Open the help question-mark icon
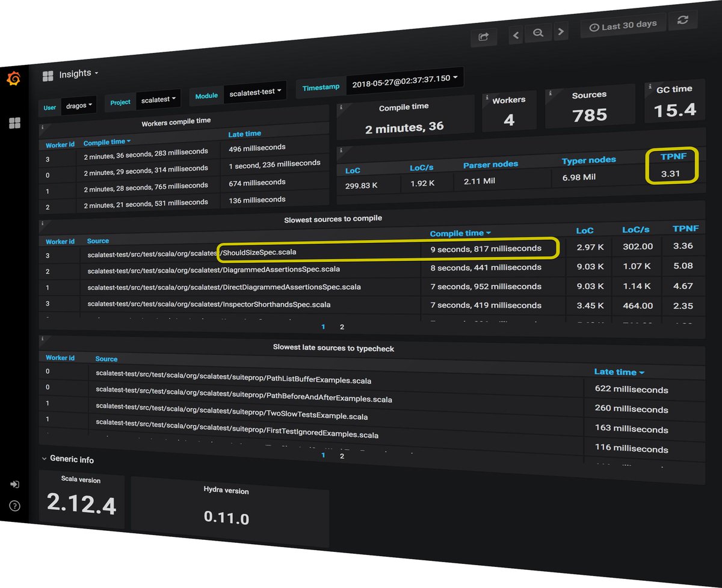This screenshot has height=588, width=722. (x=14, y=506)
